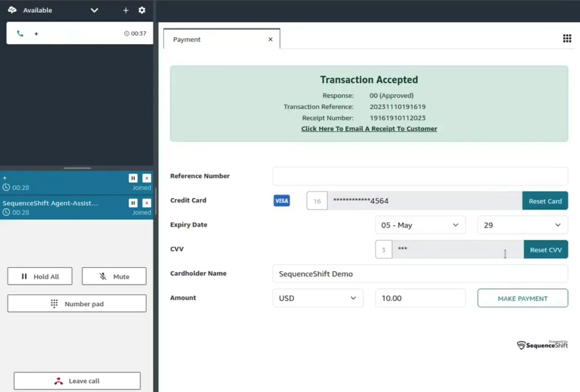The image size is (580, 392).
Task: Toggle Mute on the call
Action: (114, 276)
